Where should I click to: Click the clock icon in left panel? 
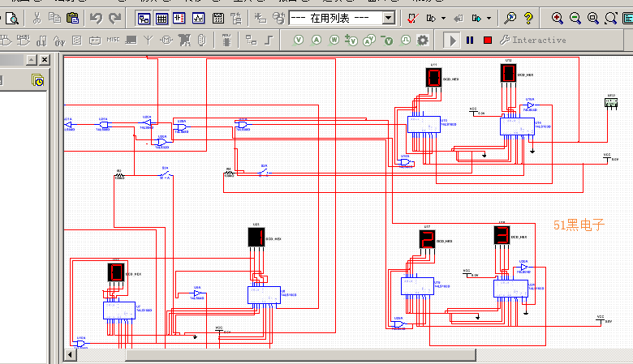(x=37, y=80)
